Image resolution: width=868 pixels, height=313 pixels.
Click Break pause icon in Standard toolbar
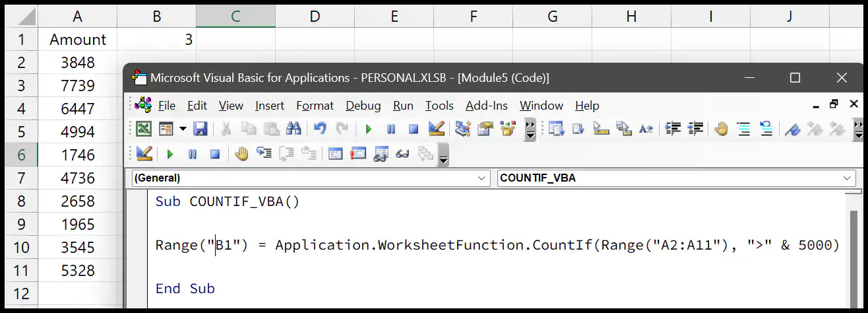(390, 129)
